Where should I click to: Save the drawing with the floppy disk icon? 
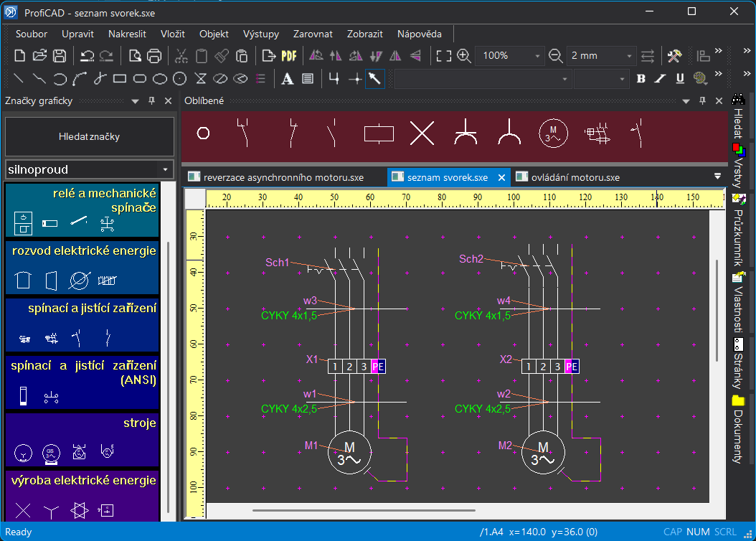[x=60, y=56]
